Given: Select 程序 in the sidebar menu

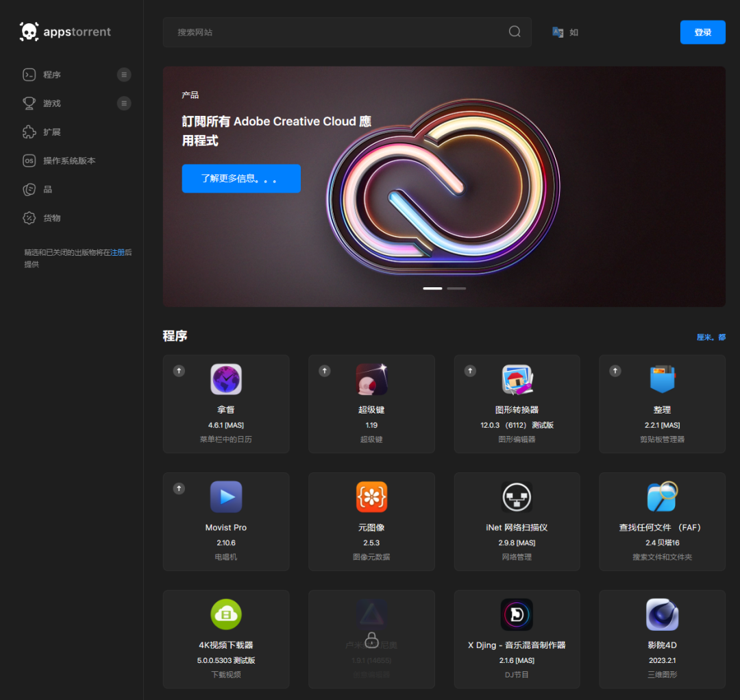Looking at the screenshot, I should tap(52, 75).
